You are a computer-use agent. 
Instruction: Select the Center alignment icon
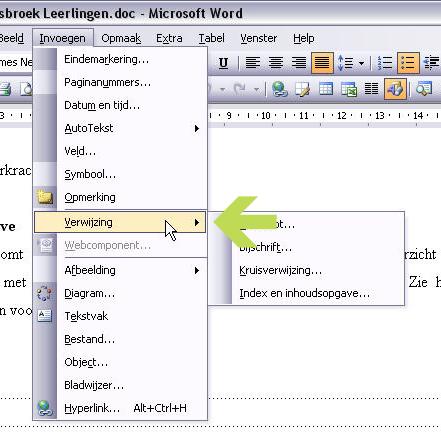click(x=276, y=63)
